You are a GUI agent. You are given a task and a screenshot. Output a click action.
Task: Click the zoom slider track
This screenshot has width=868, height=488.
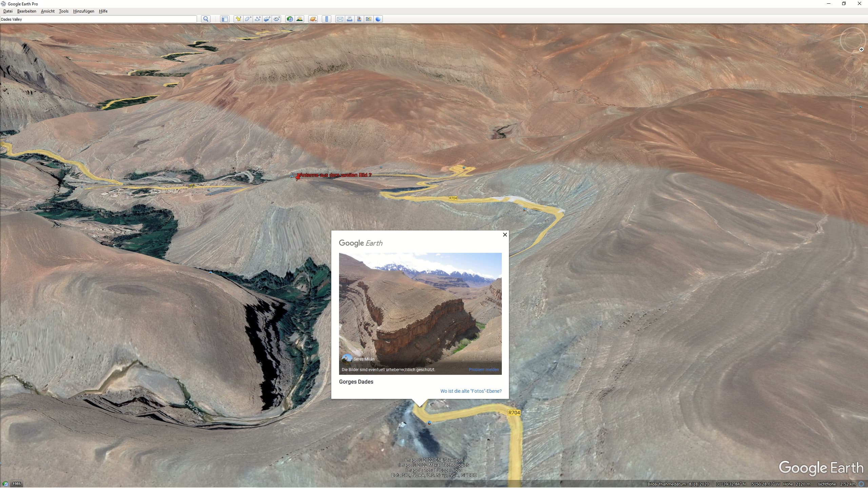click(x=853, y=117)
